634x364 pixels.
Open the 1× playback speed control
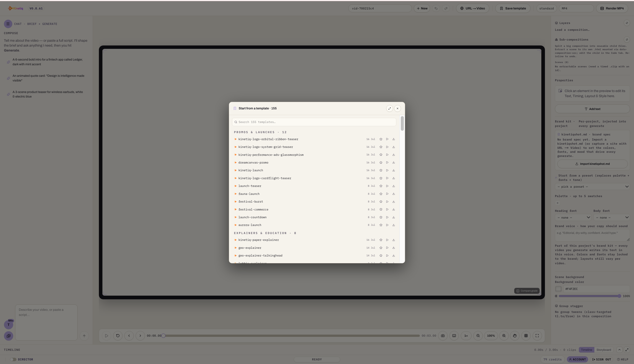[466, 336]
